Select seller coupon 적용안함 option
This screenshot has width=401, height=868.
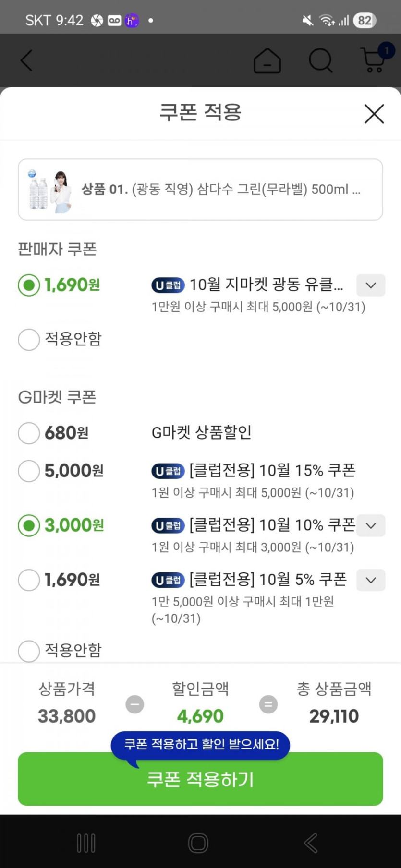point(29,339)
